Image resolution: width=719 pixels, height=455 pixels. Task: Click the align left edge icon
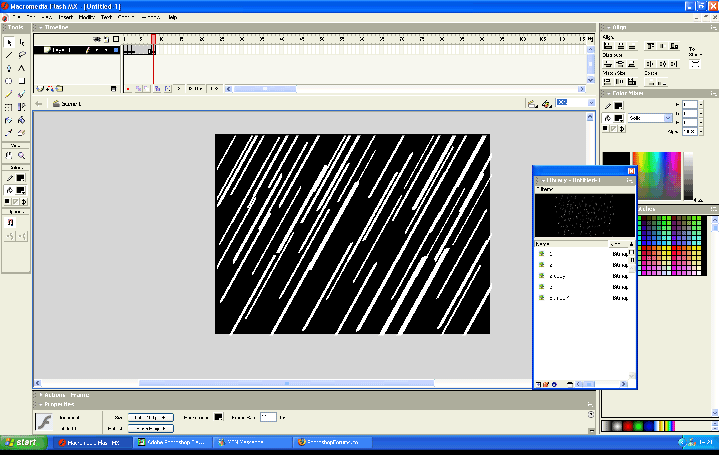pos(608,46)
